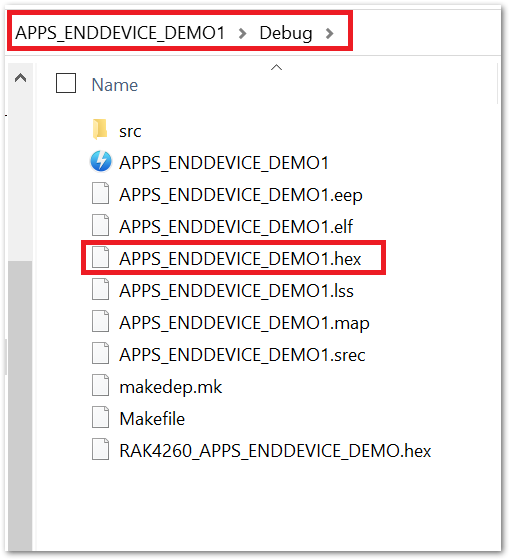Expand the chevron after Debug in path
The image size is (510, 560).
coord(329,34)
